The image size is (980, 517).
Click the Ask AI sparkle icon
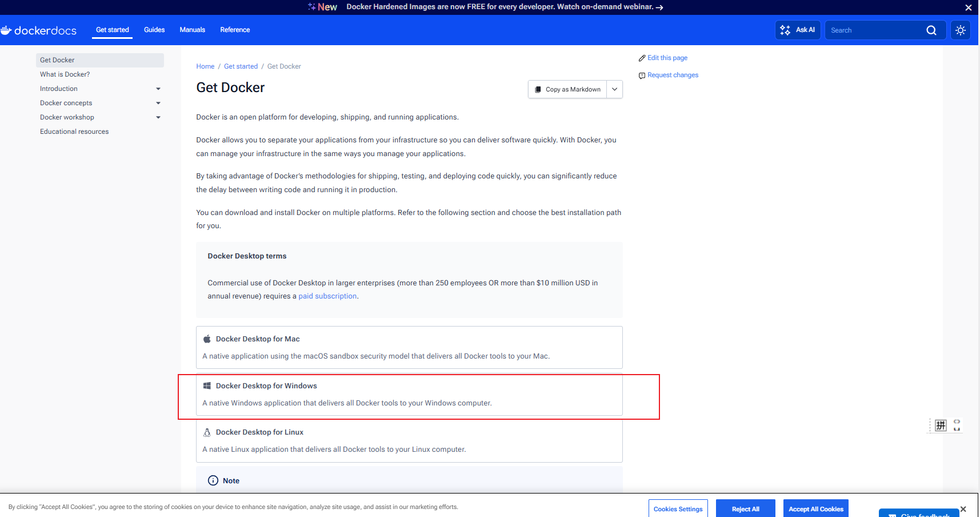pyautogui.click(x=785, y=30)
